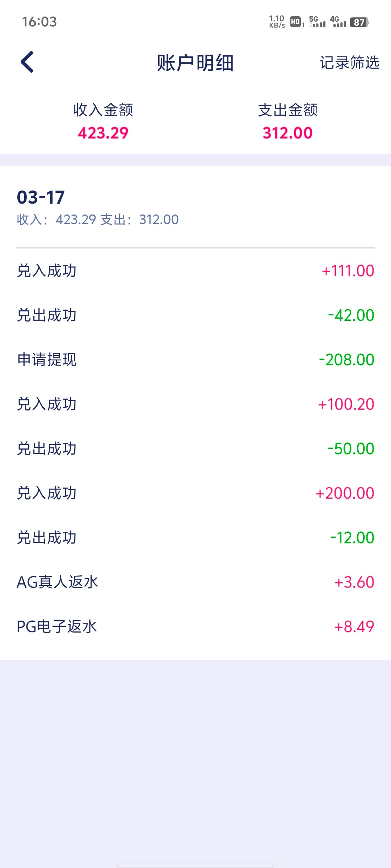This screenshot has width=391, height=868.
Task: Open the 记录筛选 filter
Action: click(349, 63)
